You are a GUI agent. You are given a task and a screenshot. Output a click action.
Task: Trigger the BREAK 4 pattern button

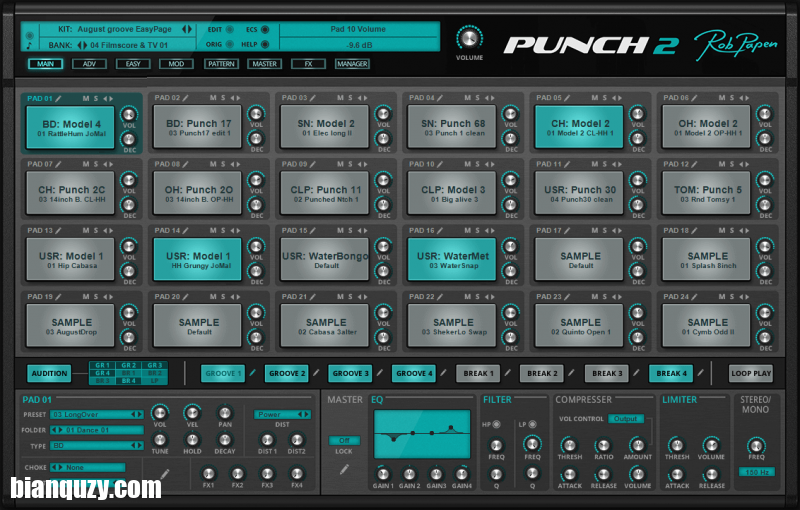tap(671, 373)
